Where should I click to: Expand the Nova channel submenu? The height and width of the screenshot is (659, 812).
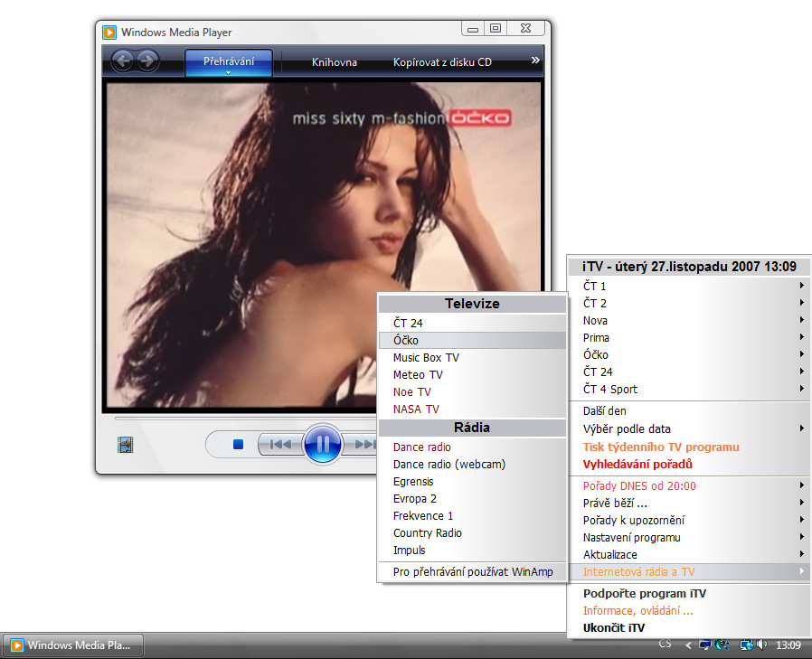(x=689, y=320)
